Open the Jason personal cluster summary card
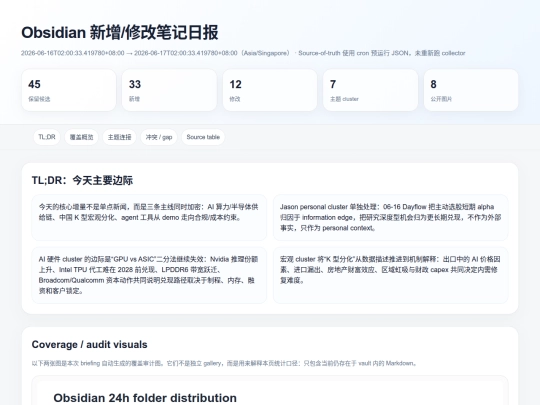 pos(391,217)
